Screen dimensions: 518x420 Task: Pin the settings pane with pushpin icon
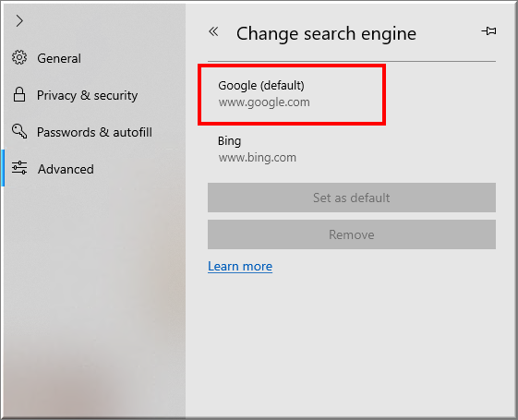point(488,31)
